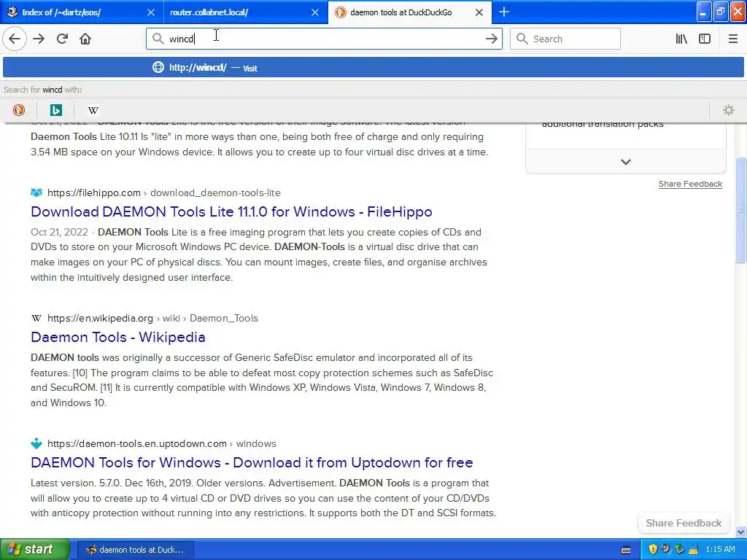747x560 pixels.
Task: Open search settings gear in dropdown
Action: coord(729,110)
